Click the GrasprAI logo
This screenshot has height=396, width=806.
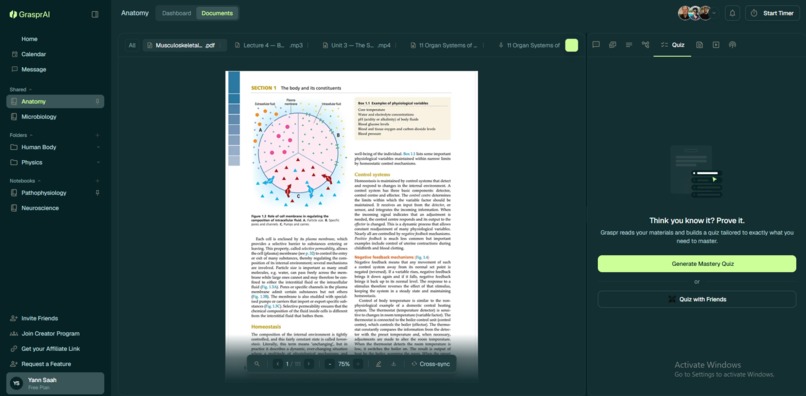coord(30,14)
